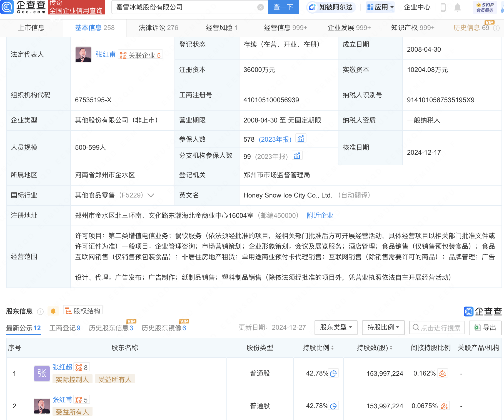This screenshot has height=420, width=504.
Task: Click 张红甫 photo in shareholder row
Action: tap(42, 406)
